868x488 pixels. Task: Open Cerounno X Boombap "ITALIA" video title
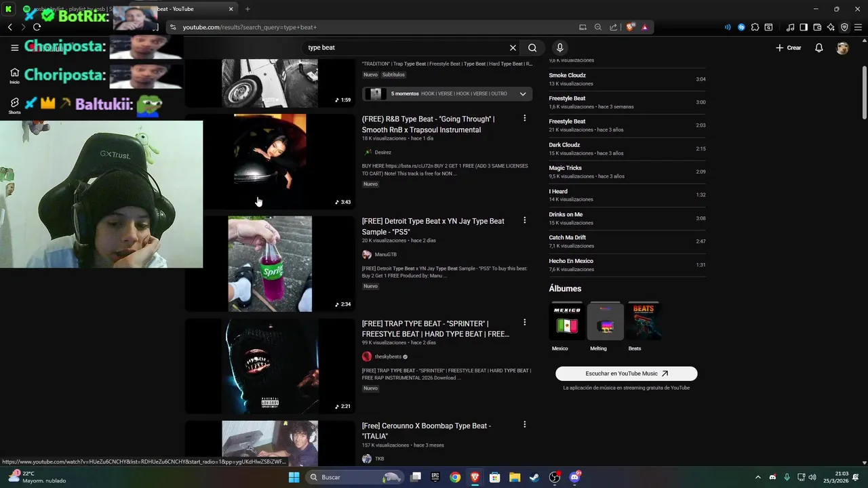click(x=427, y=431)
